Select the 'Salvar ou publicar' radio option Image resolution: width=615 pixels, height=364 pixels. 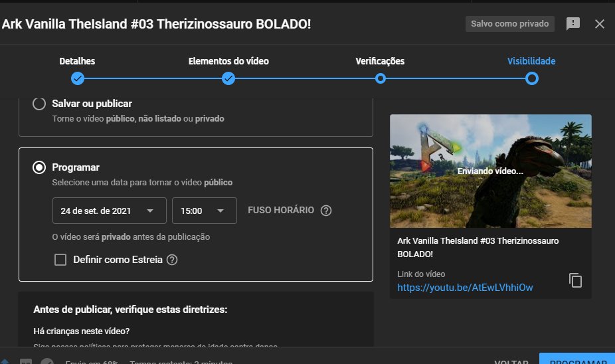[x=39, y=104]
